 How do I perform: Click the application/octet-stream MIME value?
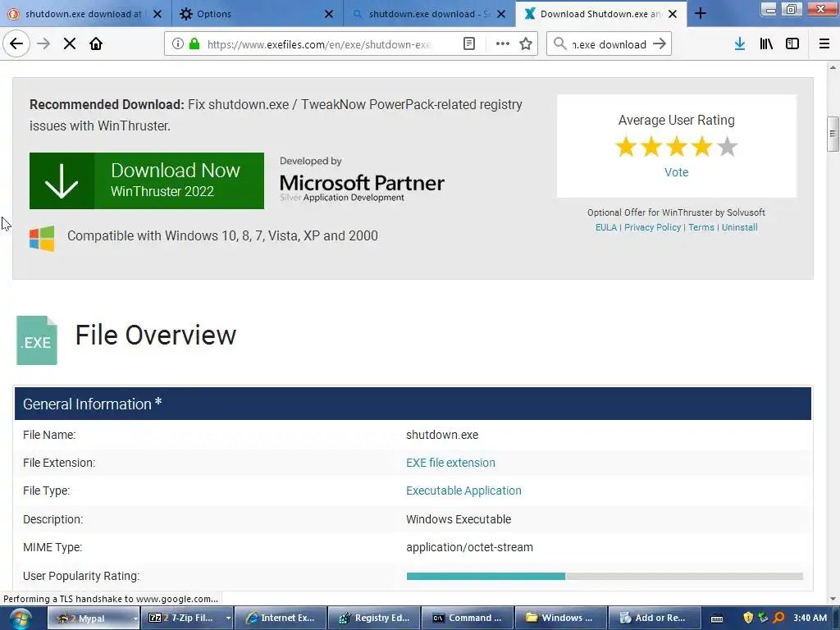469,547
